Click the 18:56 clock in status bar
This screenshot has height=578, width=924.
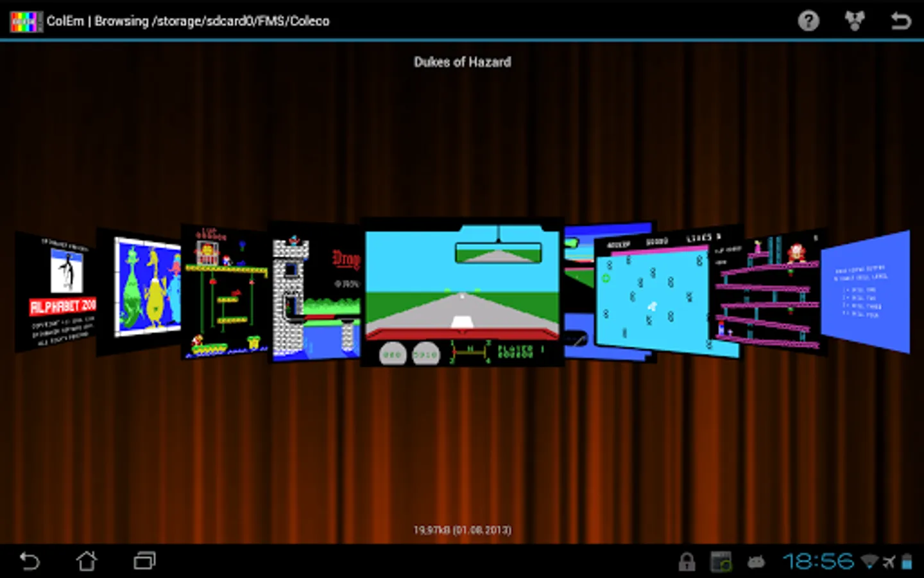coord(818,562)
